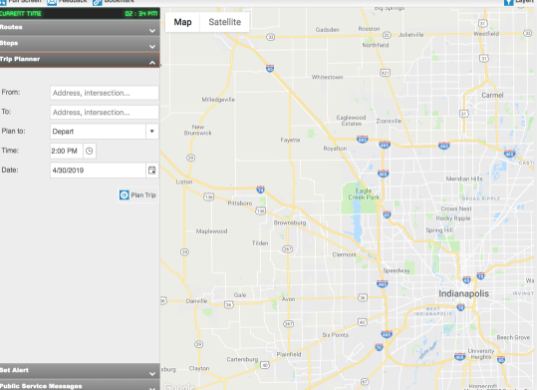Expand the Routes panel

click(x=79, y=27)
